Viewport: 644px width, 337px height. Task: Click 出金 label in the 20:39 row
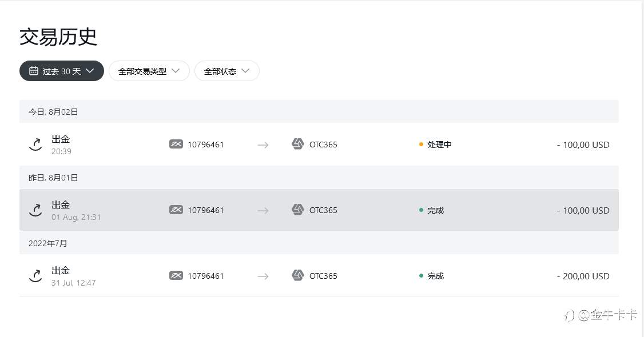coord(61,139)
